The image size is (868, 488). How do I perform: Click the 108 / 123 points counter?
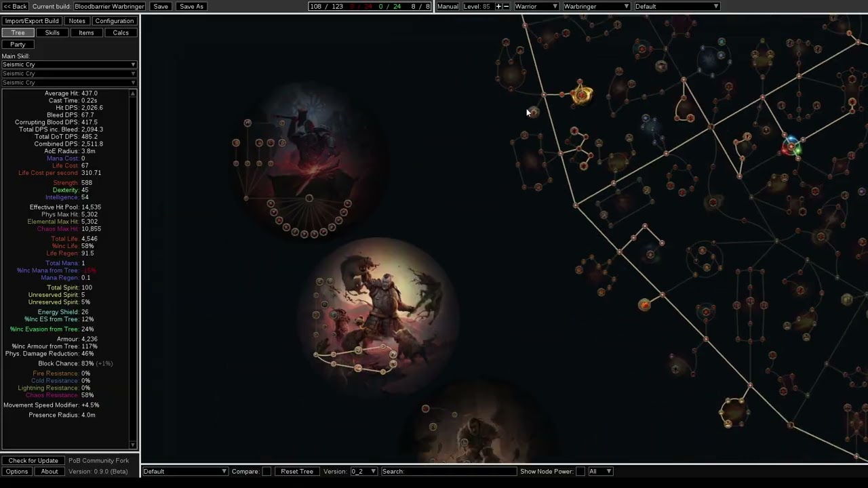point(326,6)
